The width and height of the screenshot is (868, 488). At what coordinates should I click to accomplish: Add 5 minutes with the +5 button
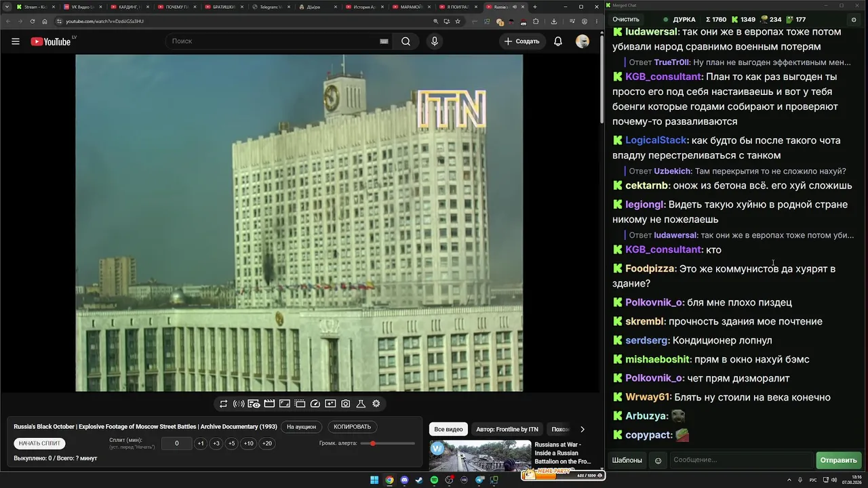[231, 443]
